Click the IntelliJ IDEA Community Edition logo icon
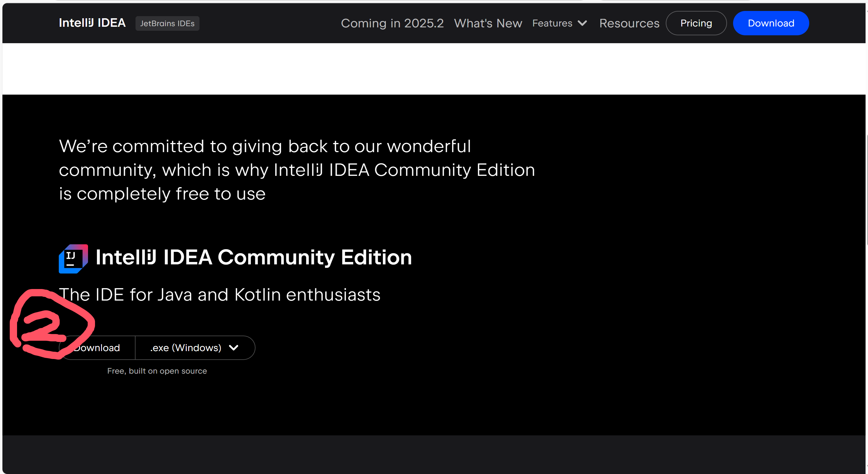 pos(73,259)
